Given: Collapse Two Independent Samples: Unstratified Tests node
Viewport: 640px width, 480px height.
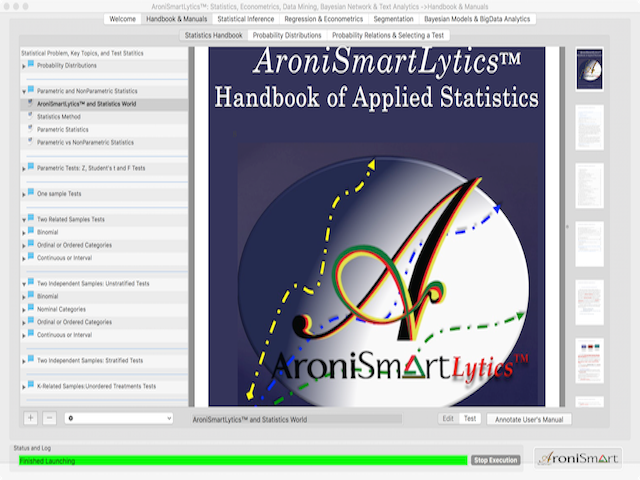Looking at the screenshot, I should (24, 284).
